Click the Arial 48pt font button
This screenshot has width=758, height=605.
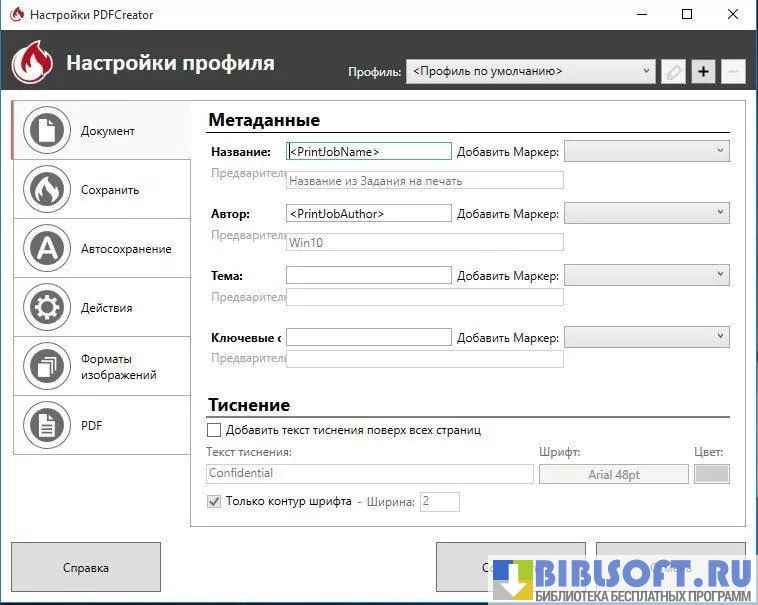point(613,474)
